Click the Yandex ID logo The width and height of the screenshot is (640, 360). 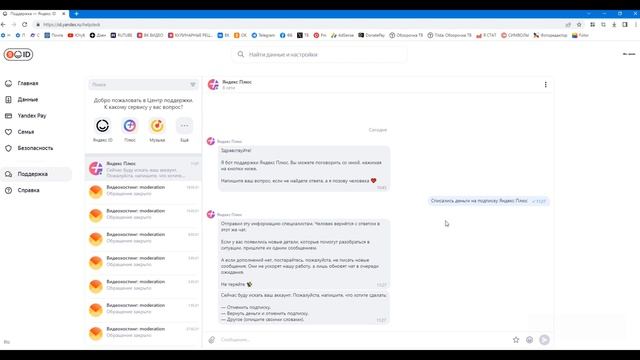[18, 54]
